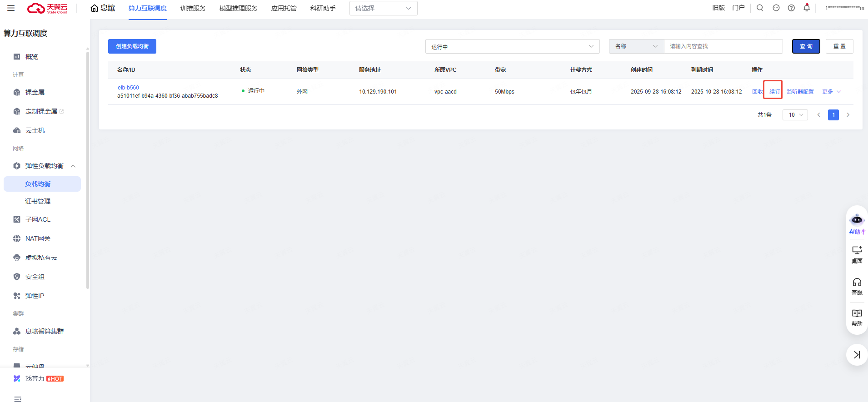Select 负载均衡 in the sidebar
The image size is (868, 402).
point(42,184)
